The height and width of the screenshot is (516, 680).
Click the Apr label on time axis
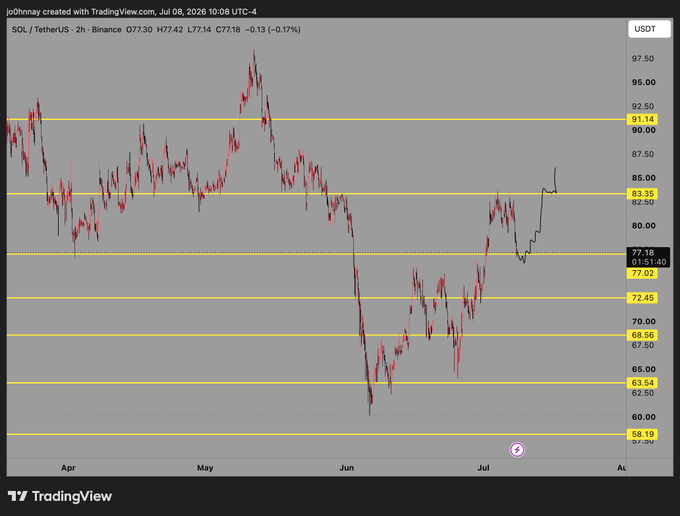point(68,467)
